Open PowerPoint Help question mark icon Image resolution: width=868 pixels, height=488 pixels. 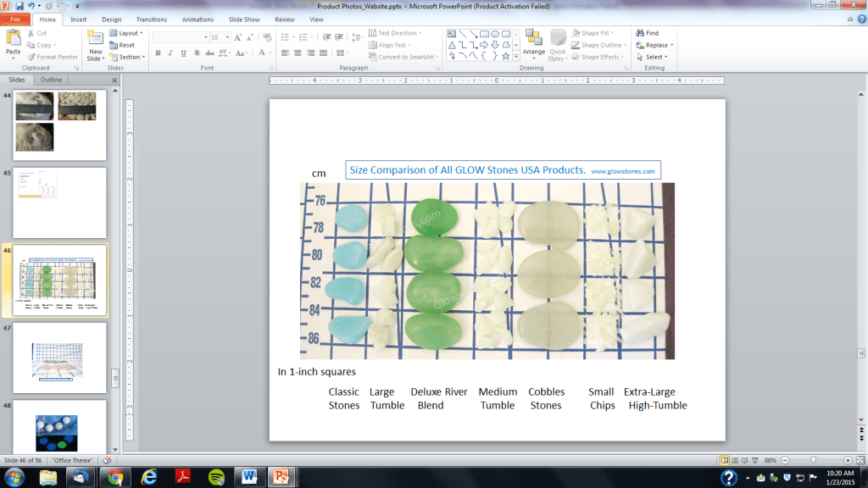(x=862, y=19)
